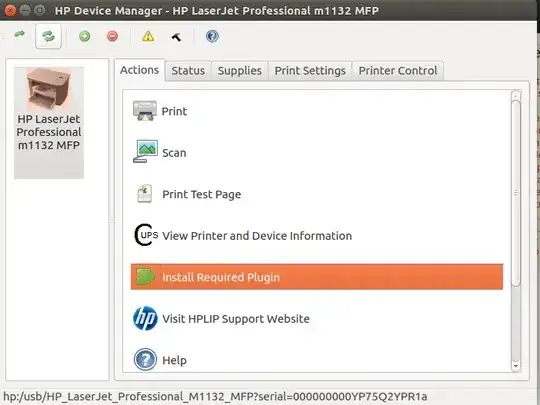Viewport: 540px width, 405px height.
Task: Select HP LaserJet Professional m1132 MFP device thumbnail
Action: pyautogui.click(x=49, y=123)
